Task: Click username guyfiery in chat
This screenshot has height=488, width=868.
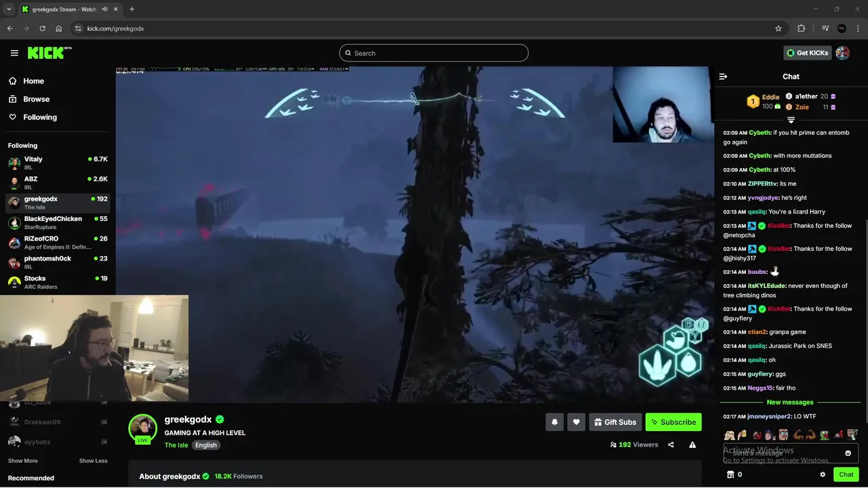Action: [x=760, y=374]
